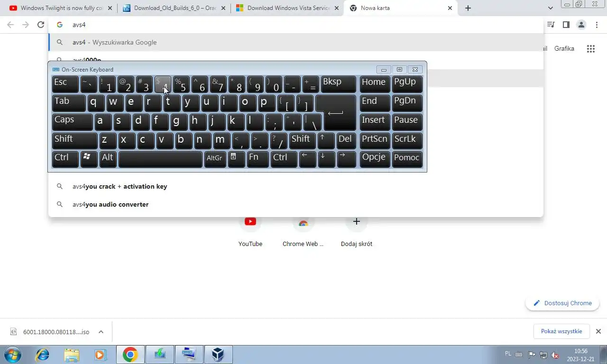
Task: Click the PL language indicator in tray
Action: [x=508, y=354]
